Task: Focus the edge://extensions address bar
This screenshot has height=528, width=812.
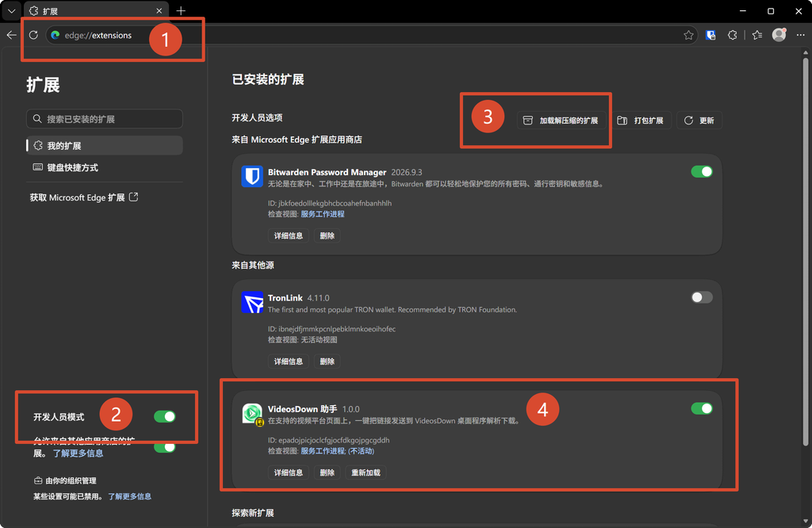Action: 371,35
